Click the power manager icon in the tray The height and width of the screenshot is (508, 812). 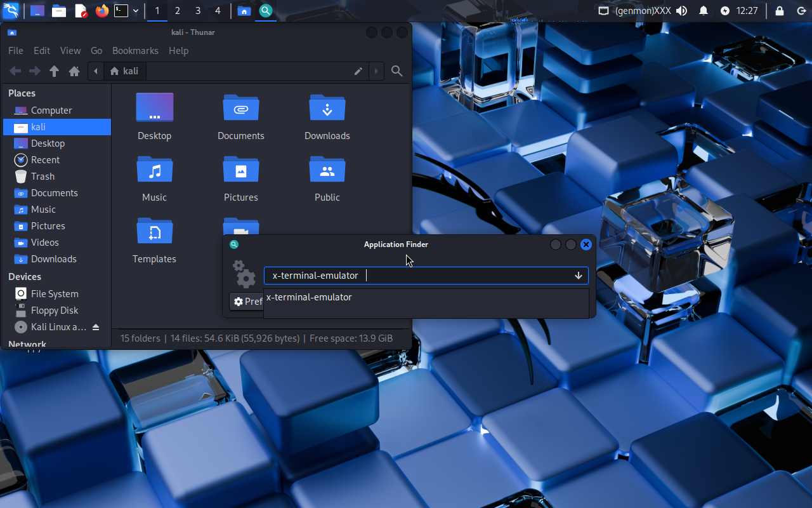[725, 11]
